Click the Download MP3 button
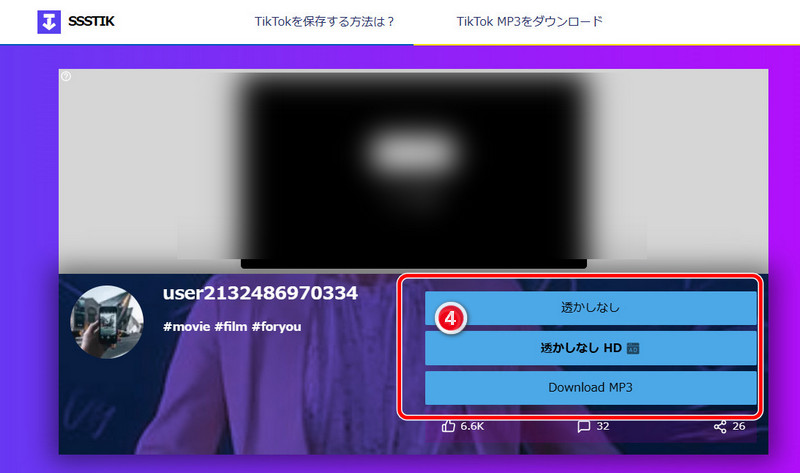Screen dimensions: 800x473 pyautogui.click(x=590, y=388)
